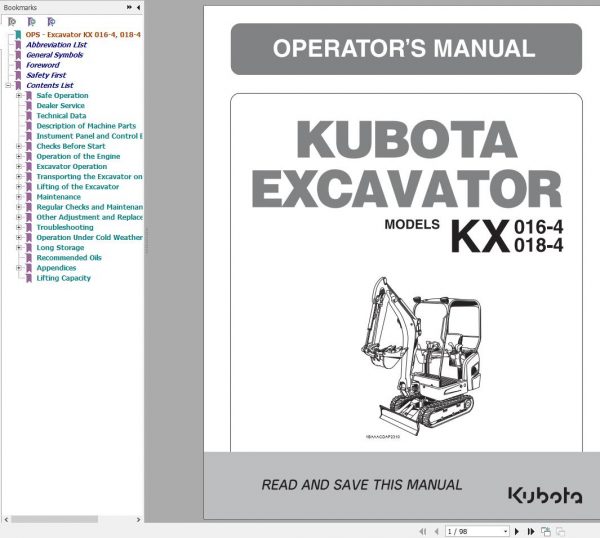600x538 pixels.
Task: Click the bookmark icon beside Recommended Oils
Action: pyautogui.click(x=29, y=258)
